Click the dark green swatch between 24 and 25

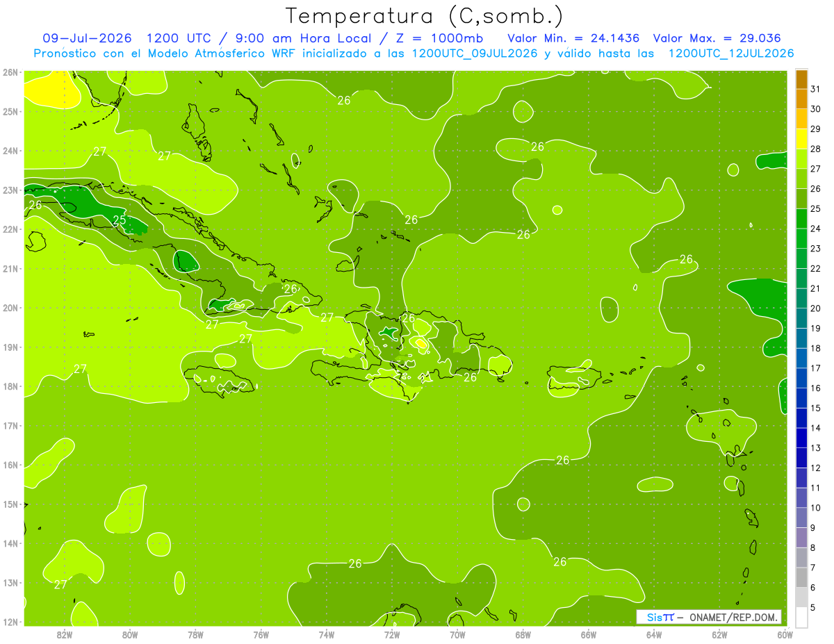tap(801, 219)
